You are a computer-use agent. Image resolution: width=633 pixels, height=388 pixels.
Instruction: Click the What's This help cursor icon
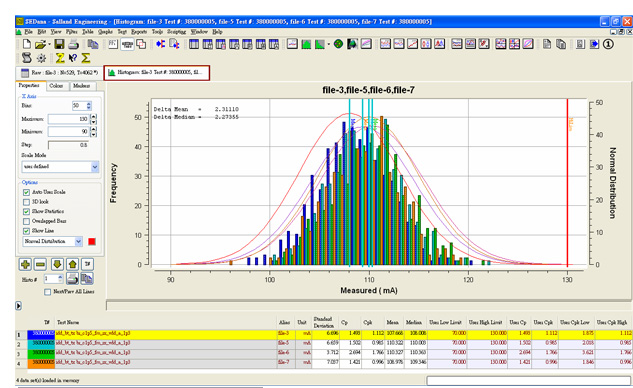click(x=73, y=58)
